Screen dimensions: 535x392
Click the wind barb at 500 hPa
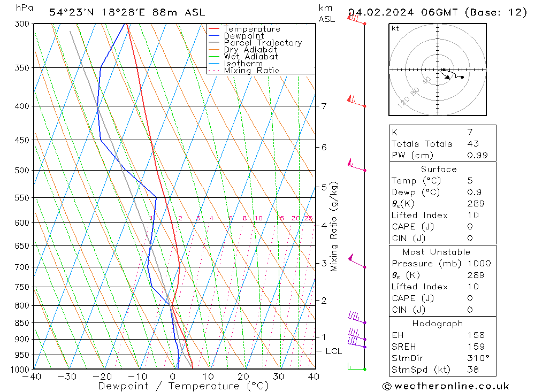356,165
